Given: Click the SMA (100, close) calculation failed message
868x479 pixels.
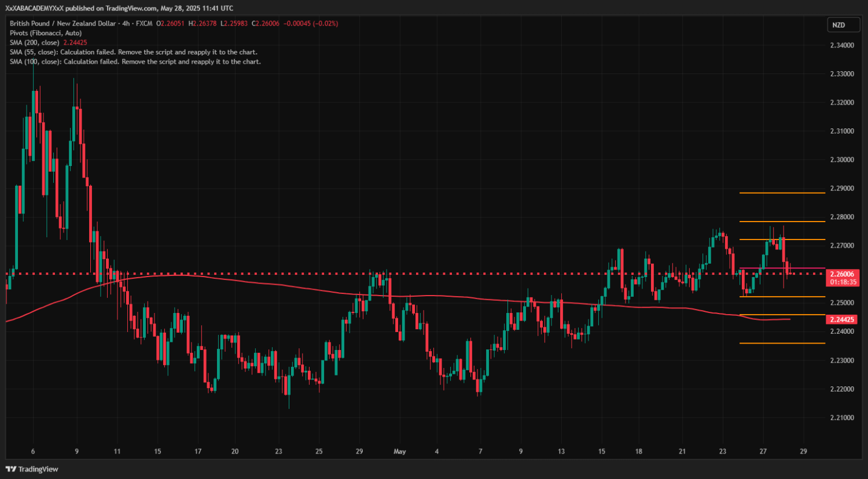Looking at the screenshot, I should coord(135,61).
